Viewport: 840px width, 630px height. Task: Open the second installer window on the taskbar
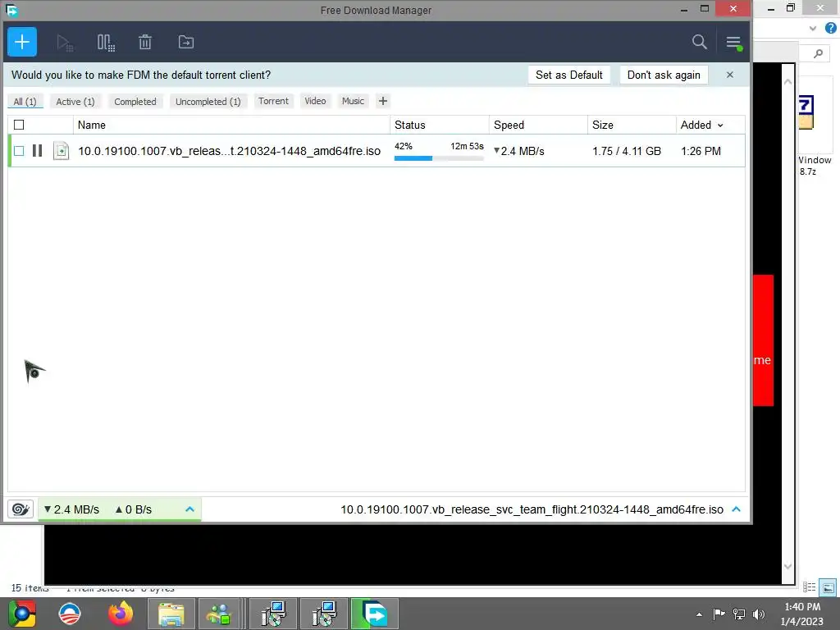pyautogui.click(x=324, y=614)
